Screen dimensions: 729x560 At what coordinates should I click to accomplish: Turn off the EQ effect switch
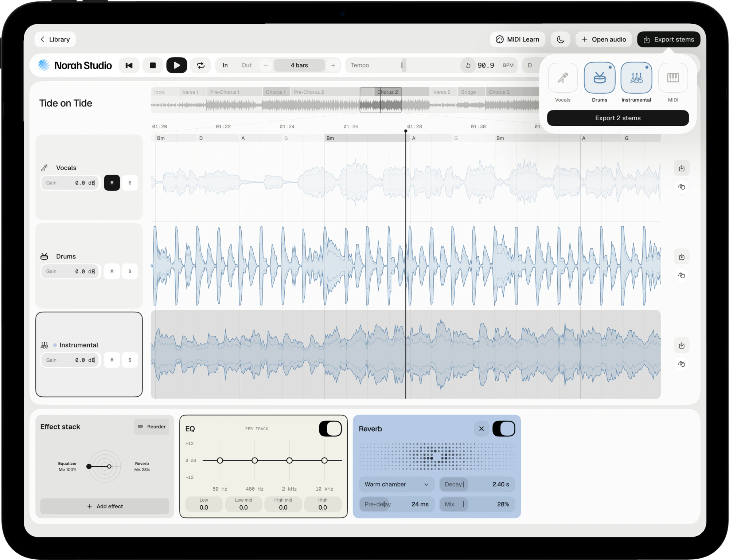[x=330, y=429]
